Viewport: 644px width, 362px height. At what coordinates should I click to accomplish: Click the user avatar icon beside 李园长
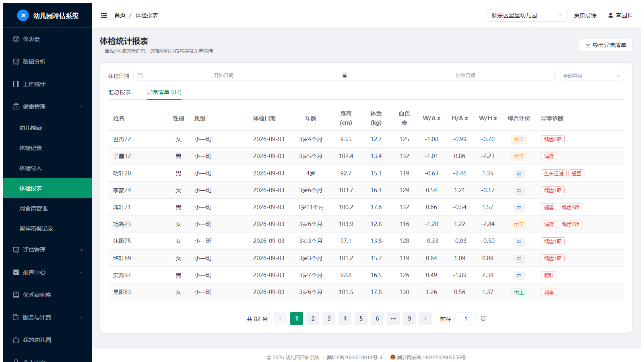[x=611, y=15]
